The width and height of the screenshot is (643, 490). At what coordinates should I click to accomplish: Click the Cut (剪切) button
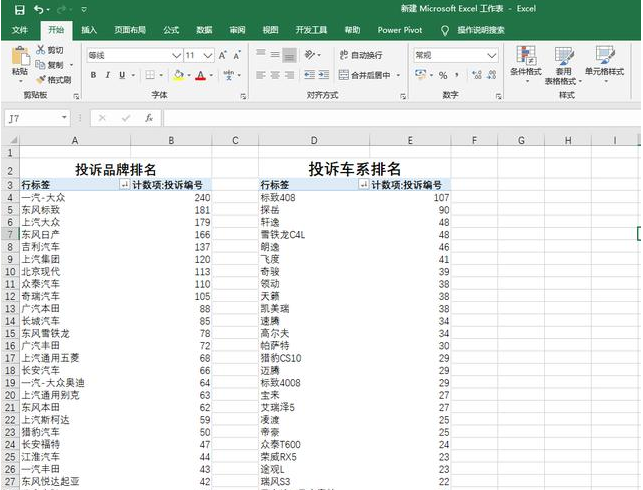(52, 50)
